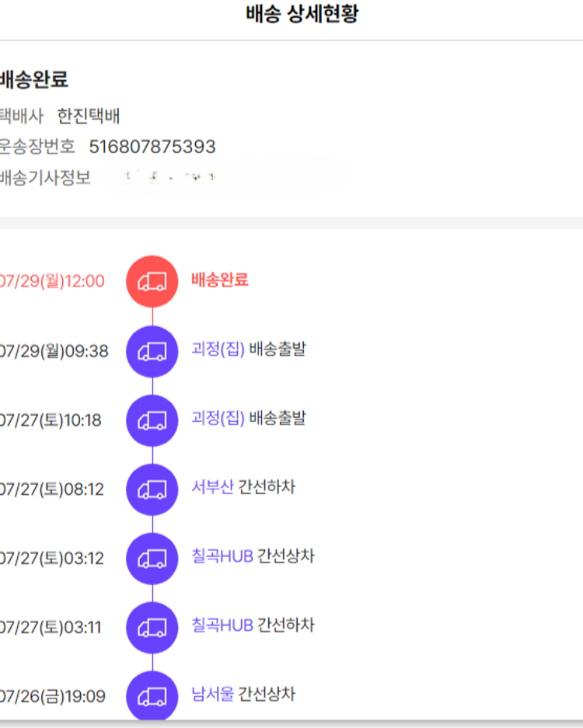Image resolution: width=583 pixels, height=728 pixels.
Task: Click the 07/29(월)12:00 timestamp
Action: pos(51,281)
